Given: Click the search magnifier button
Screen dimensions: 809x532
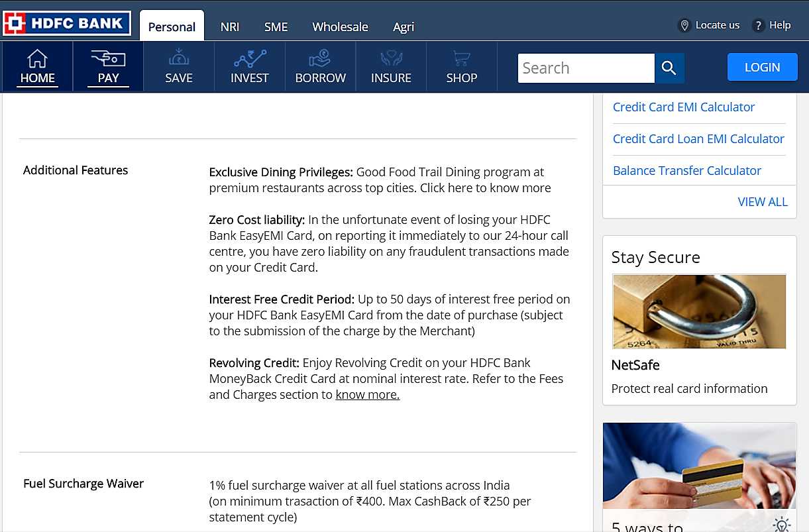Looking at the screenshot, I should coord(669,68).
